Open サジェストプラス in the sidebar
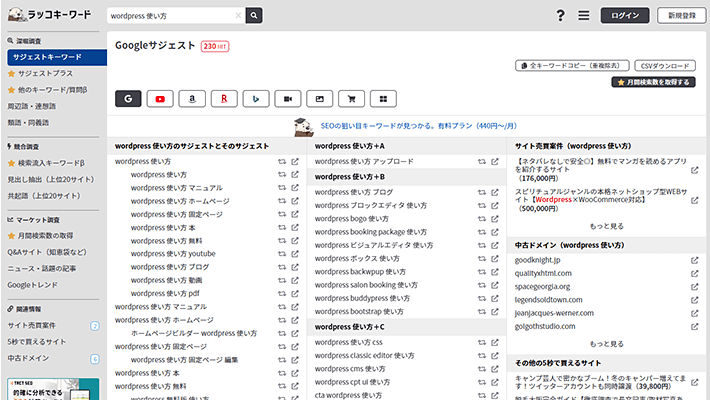 click(x=45, y=73)
